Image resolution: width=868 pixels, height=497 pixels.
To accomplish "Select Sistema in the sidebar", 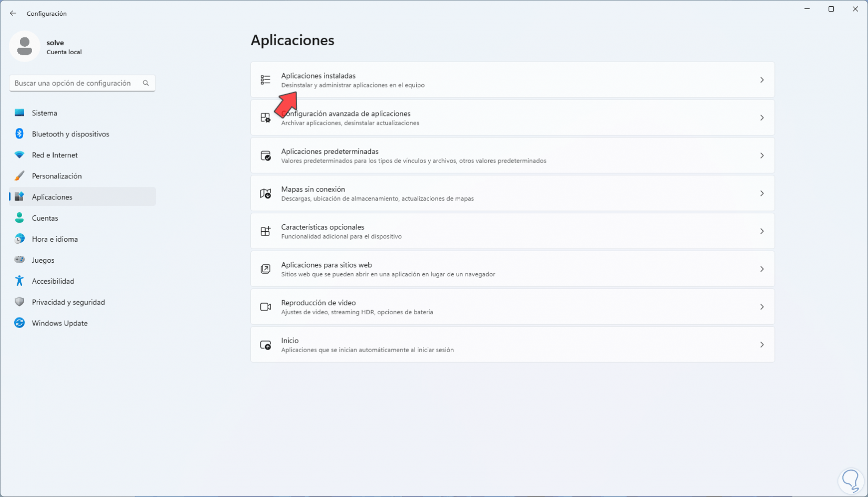I will click(x=45, y=113).
